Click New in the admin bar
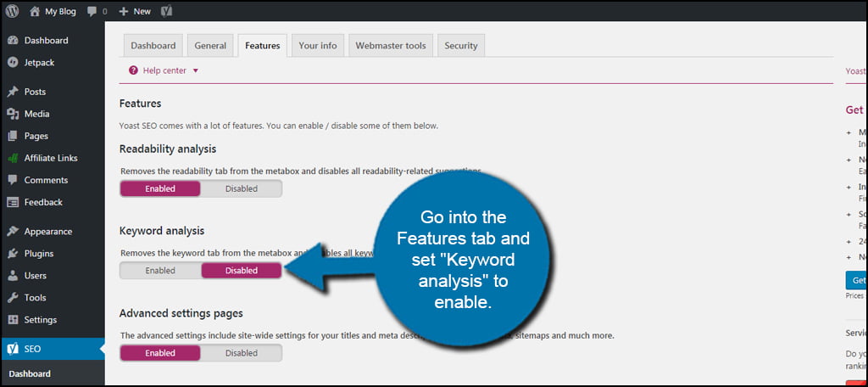The height and width of the screenshot is (387, 868). click(x=142, y=11)
